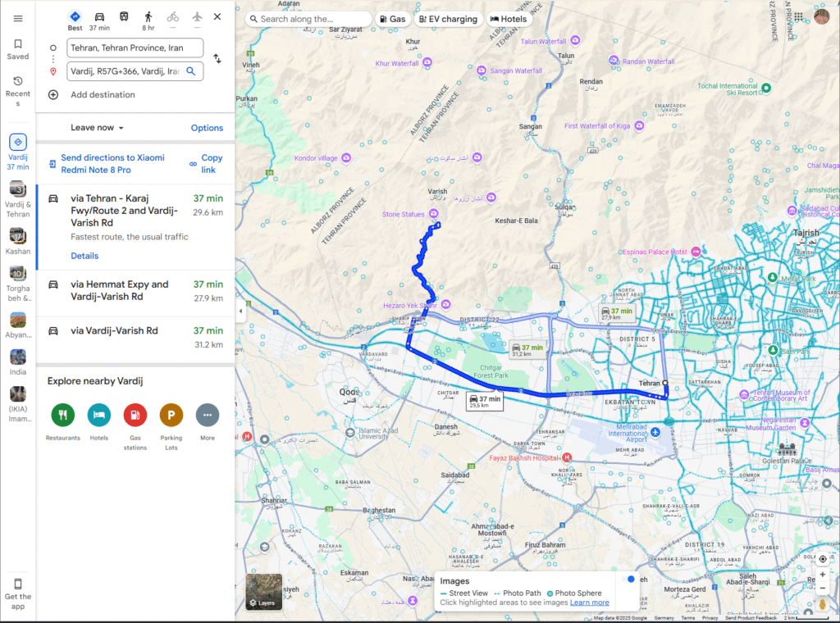
Task: Click 37 min 31.2 km route label
Action: click(527, 350)
